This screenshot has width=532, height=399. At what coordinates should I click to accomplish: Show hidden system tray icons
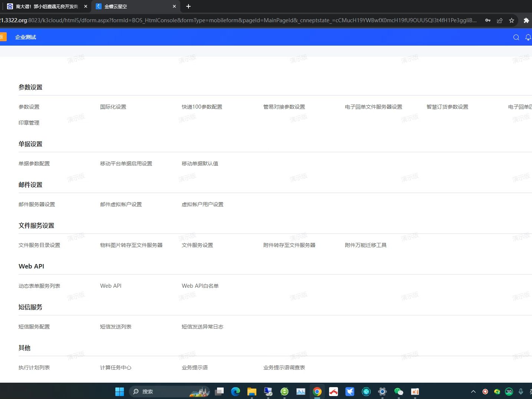pyautogui.click(x=473, y=392)
